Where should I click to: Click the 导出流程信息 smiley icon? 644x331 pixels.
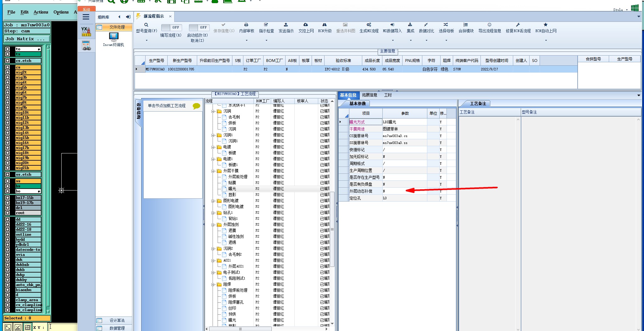pyautogui.click(x=489, y=25)
